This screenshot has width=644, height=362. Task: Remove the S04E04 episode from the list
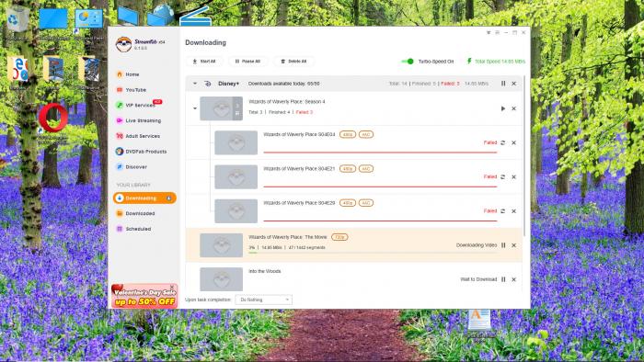click(x=513, y=142)
